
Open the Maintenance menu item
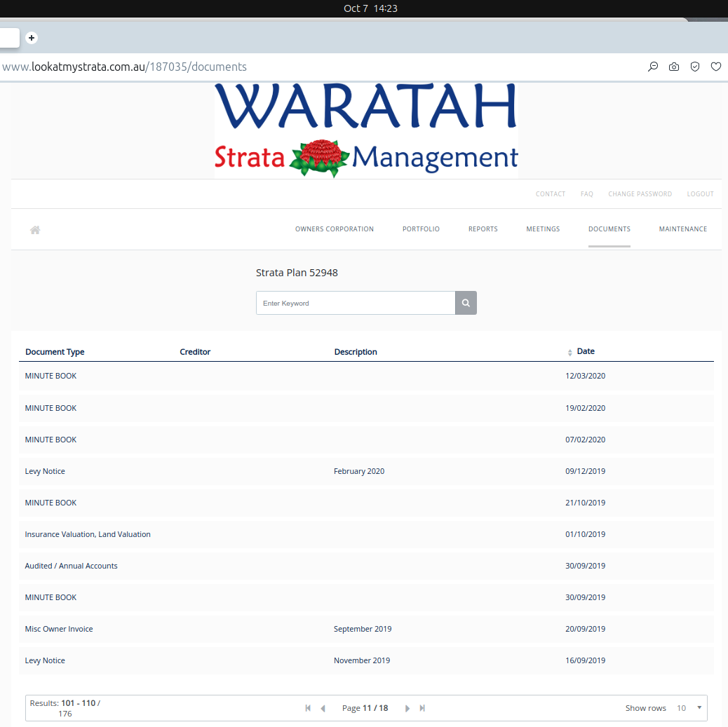pos(683,229)
